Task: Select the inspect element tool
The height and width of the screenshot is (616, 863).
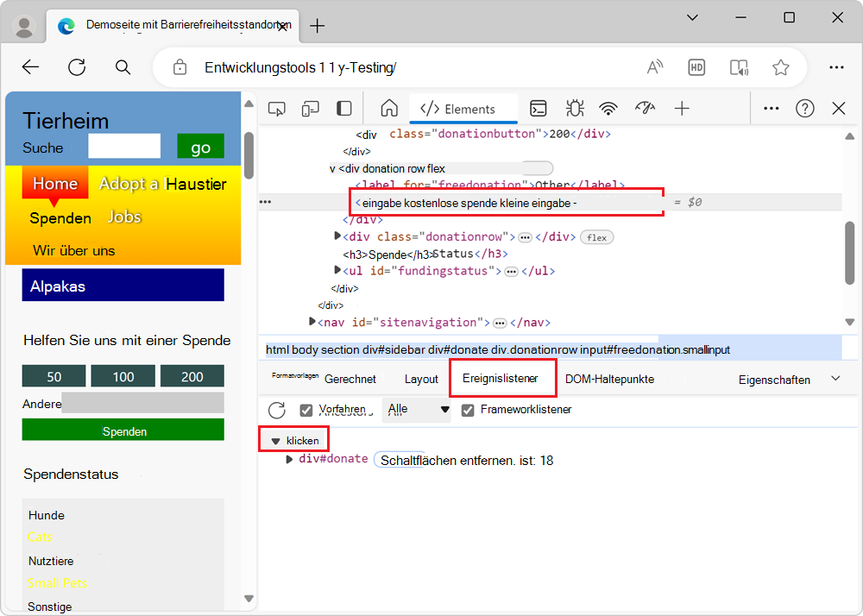Action: (276, 109)
